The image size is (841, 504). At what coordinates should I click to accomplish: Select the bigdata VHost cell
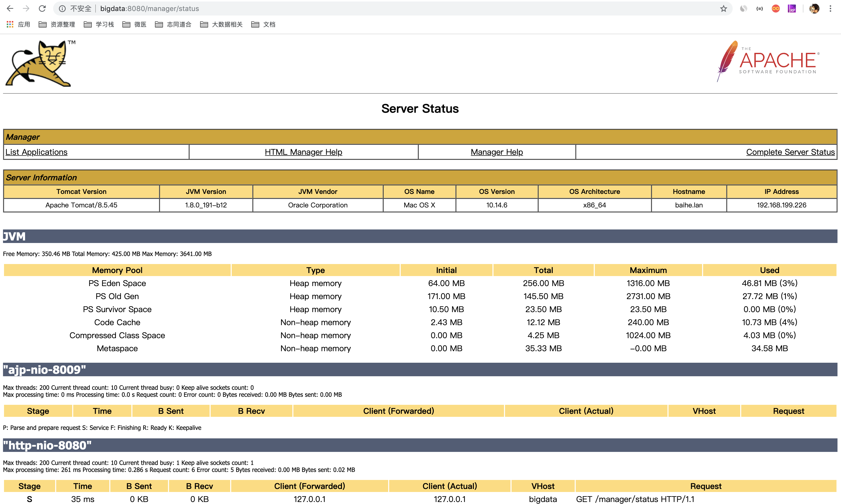click(x=543, y=499)
